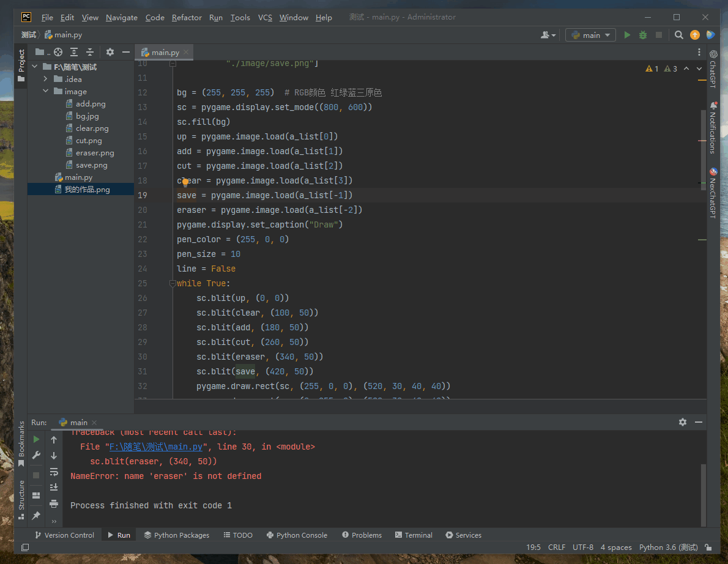This screenshot has height=564, width=728.
Task: Click the locate file target icon in Project panel
Action: (x=58, y=53)
